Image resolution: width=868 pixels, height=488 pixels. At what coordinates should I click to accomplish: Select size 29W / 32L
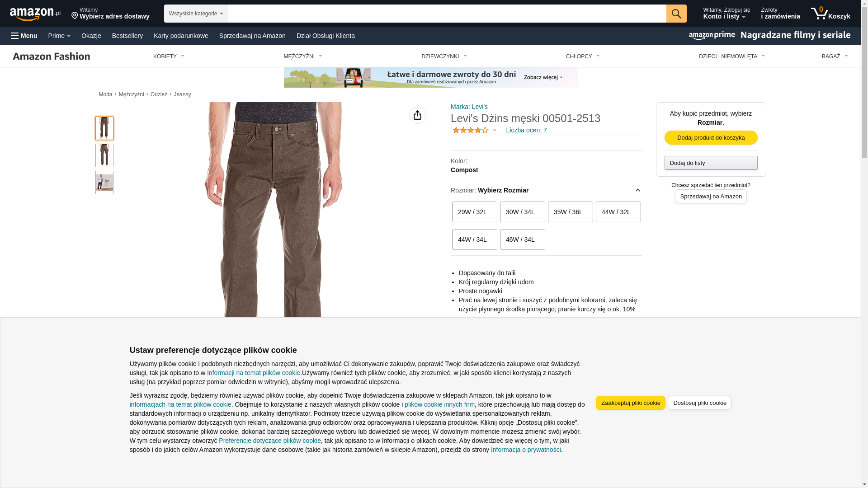(x=475, y=212)
